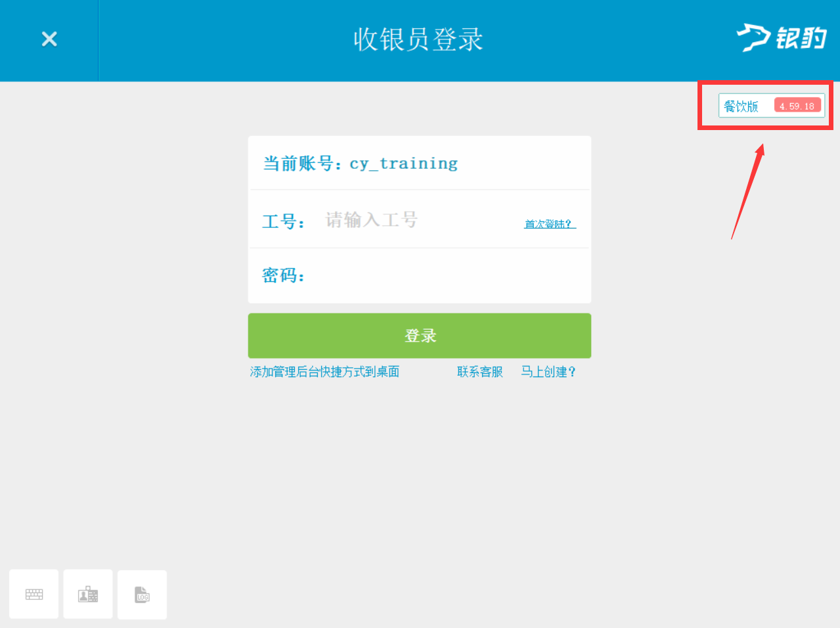Click 添加管理后台快捷方式到桌面 link
Screen dimensions: 840x628
click(324, 372)
